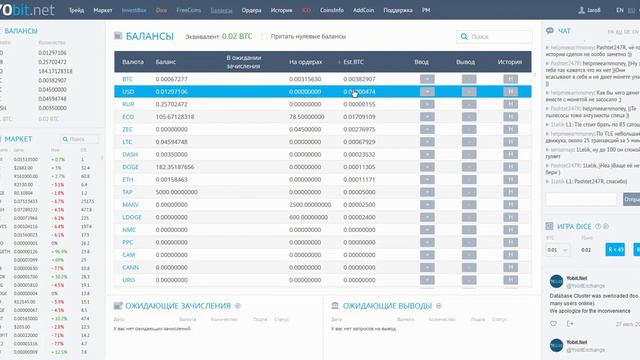Viewport: 640px width, 360px height.
Task: Click help icon next to ОЖИДАЮЩИЕ ЗАЧИСЛЕНИЯ
Action: (238, 306)
